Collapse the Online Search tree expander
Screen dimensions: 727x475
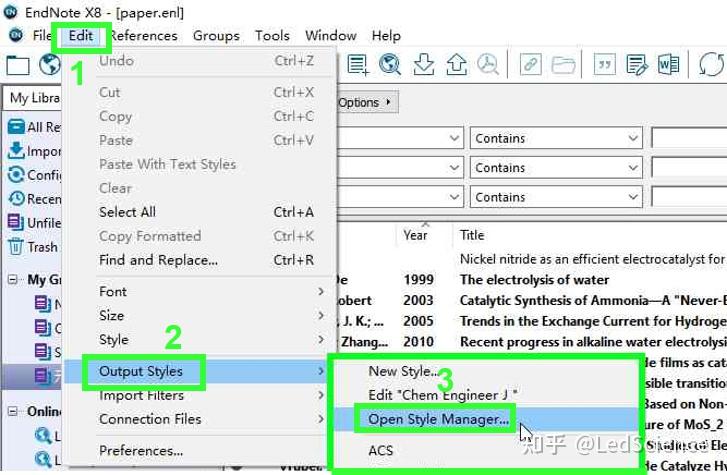13,411
